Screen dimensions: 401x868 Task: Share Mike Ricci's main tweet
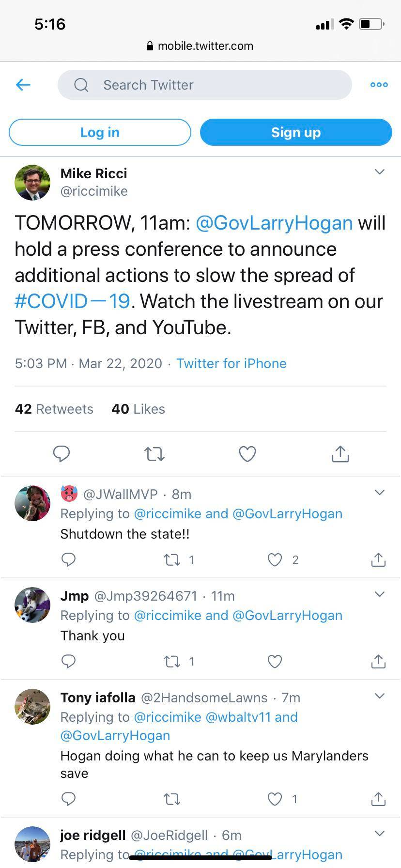(340, 454)
